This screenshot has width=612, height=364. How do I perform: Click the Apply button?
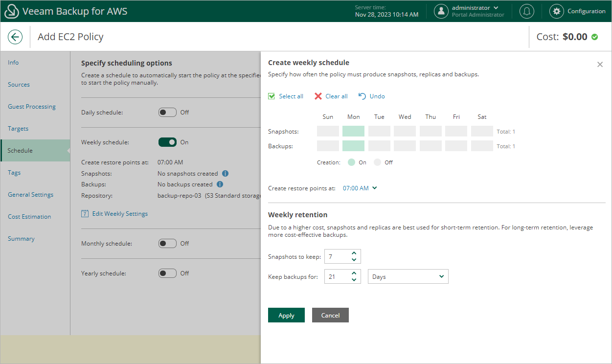click(286, 316)
